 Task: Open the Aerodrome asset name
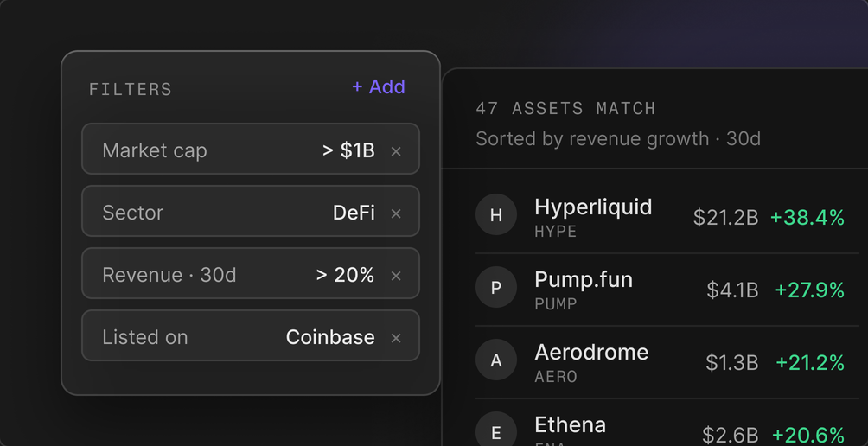591,352
